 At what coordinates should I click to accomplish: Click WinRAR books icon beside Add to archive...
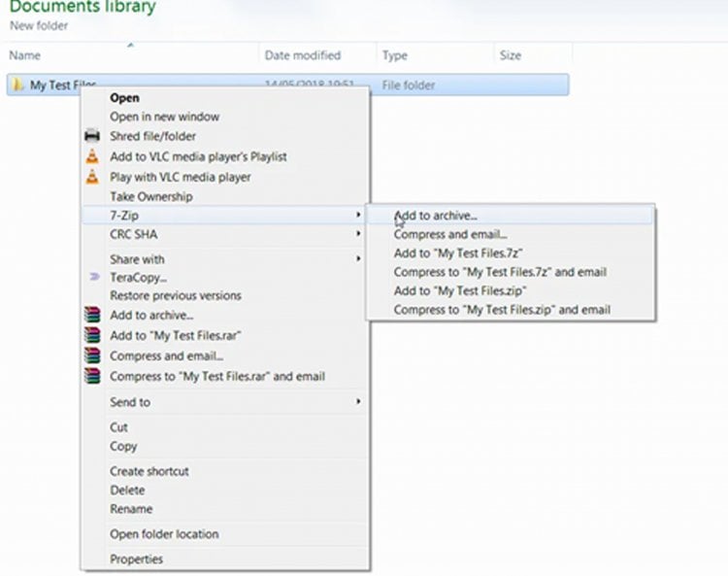coord(92,315)
